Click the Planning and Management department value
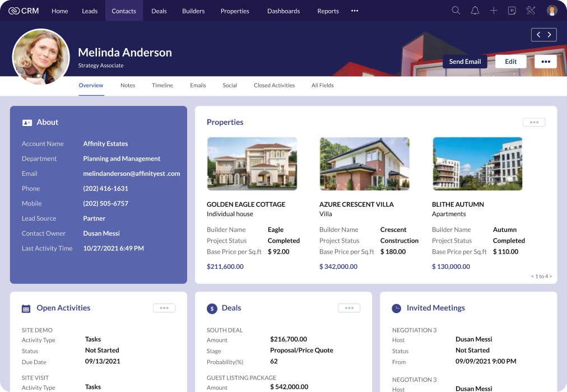 pyautogui.click(x=122, y=158)
